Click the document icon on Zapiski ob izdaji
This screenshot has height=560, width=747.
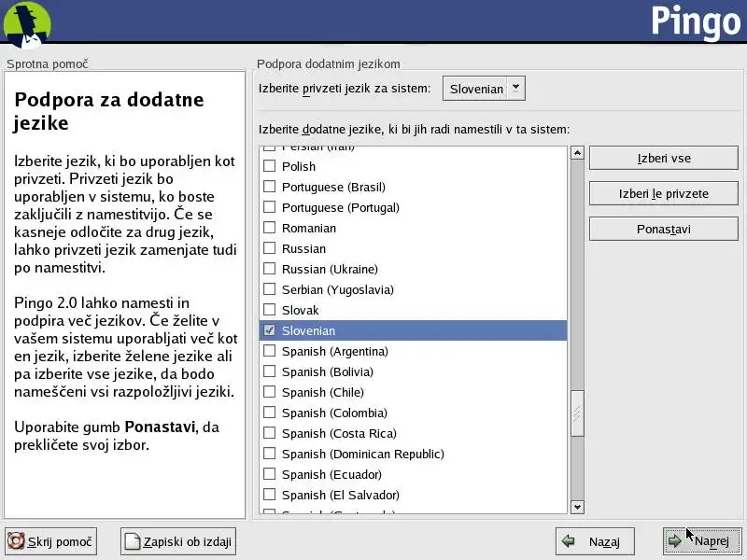(x=132, y=541)
